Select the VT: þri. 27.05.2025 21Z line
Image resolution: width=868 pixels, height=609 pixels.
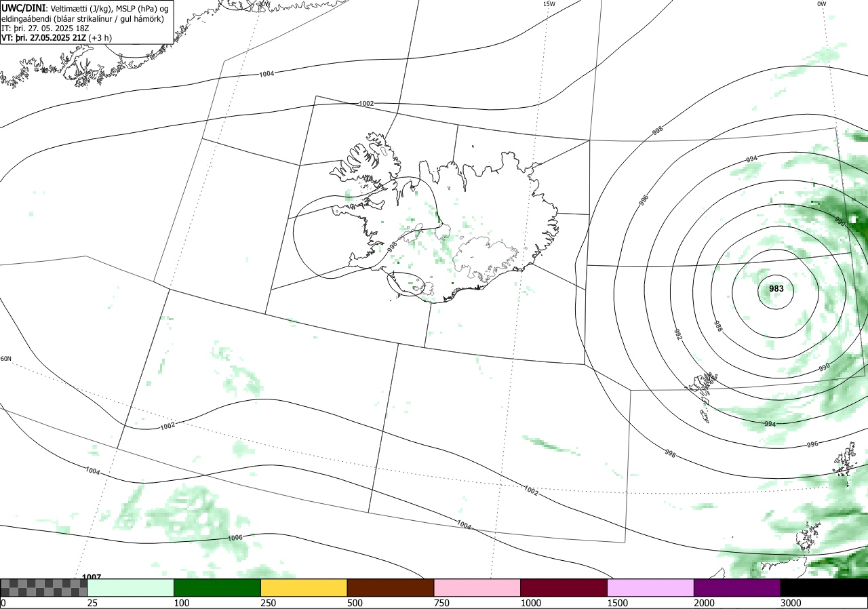coord(57,37)
